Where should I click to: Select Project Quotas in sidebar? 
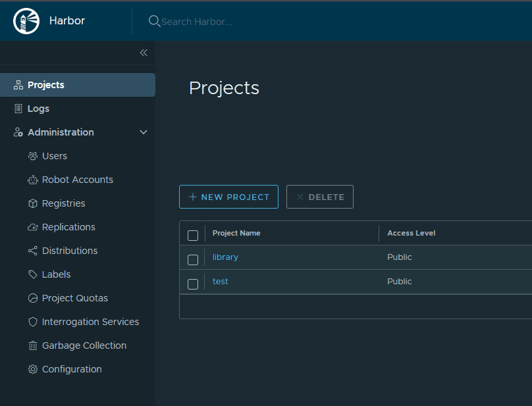(74, 298)
